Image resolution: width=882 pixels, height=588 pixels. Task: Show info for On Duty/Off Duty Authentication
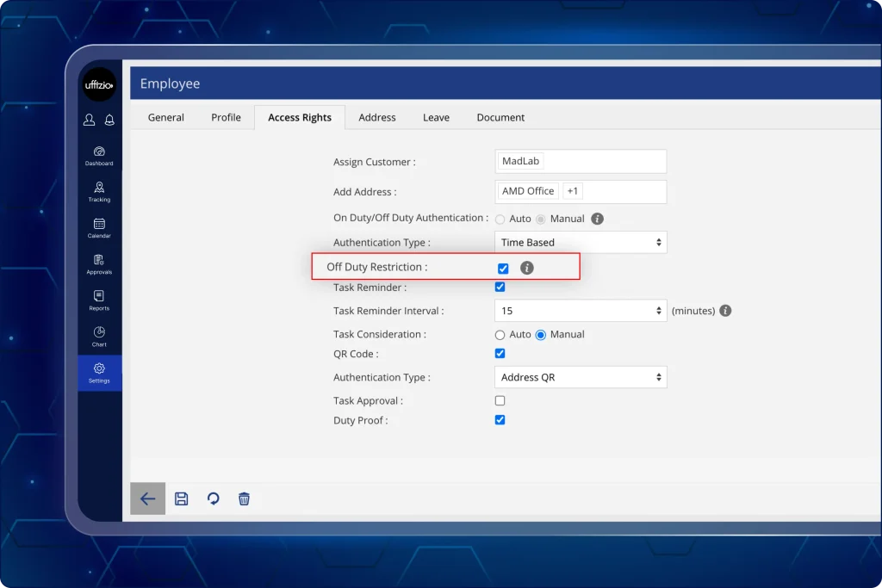point(598,219)
